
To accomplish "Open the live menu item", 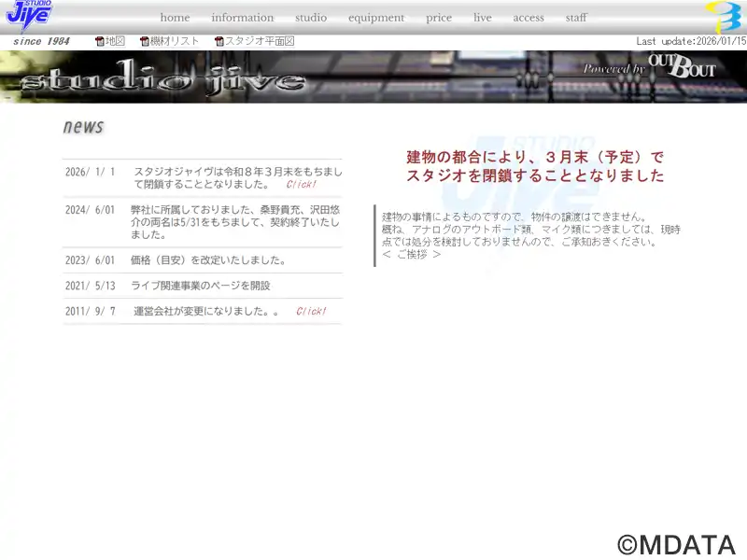I will pos(482,18).
